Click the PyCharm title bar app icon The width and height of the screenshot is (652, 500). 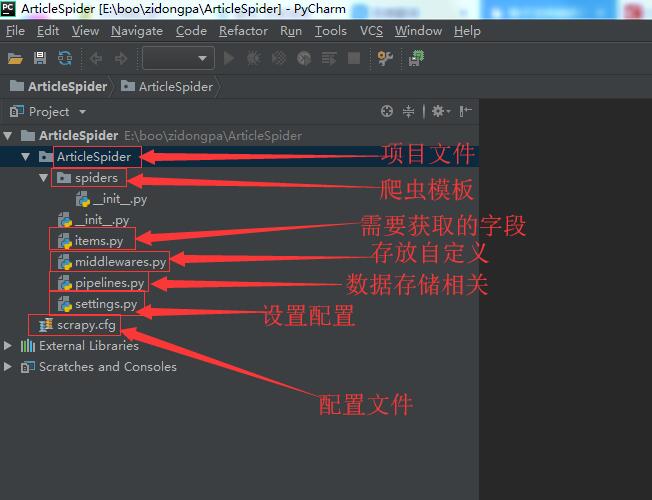(x=8, y=8)
